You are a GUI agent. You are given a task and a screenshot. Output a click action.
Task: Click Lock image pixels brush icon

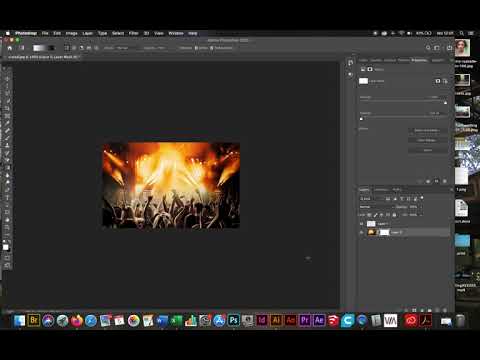375,215
